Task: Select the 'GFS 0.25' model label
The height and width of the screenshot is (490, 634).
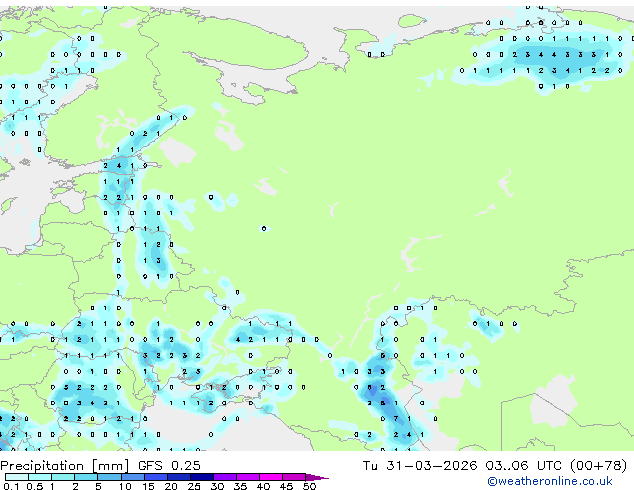Action: [169, 466]
